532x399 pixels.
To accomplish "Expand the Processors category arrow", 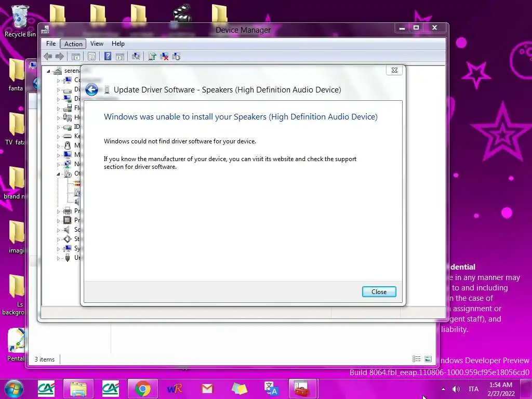I will point(58,220).
